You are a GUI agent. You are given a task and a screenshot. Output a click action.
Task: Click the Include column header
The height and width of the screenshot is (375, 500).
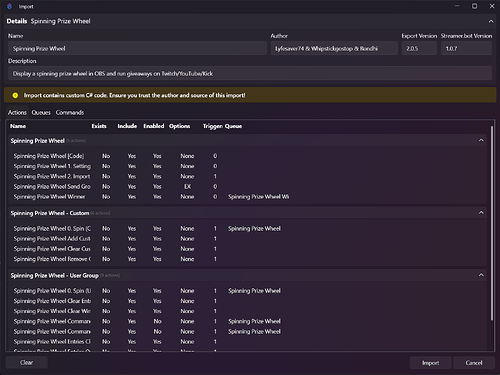click(x=127, y=126)
